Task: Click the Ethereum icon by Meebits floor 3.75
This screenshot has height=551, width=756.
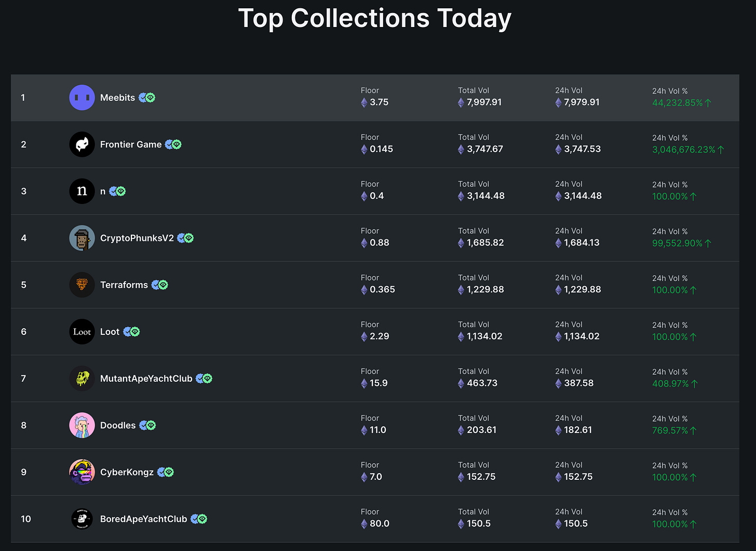Action: 364,102
